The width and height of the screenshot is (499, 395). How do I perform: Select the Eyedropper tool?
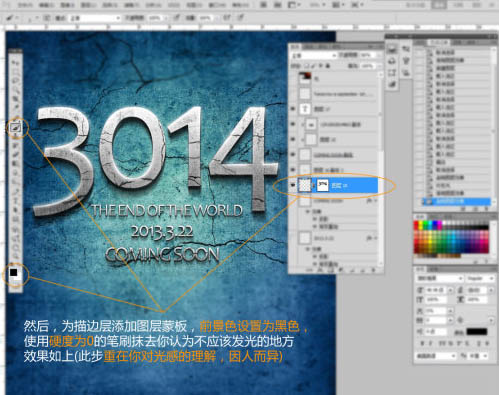tap(15, 106)
